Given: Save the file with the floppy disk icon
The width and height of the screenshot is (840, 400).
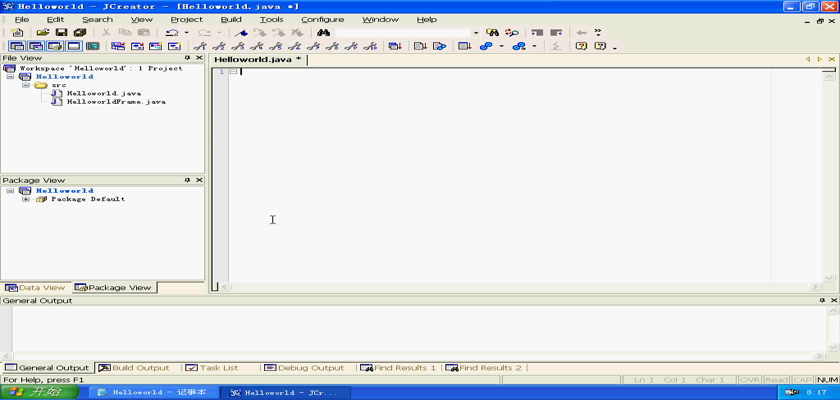Looking at the screenshot, I should (61, 33).
